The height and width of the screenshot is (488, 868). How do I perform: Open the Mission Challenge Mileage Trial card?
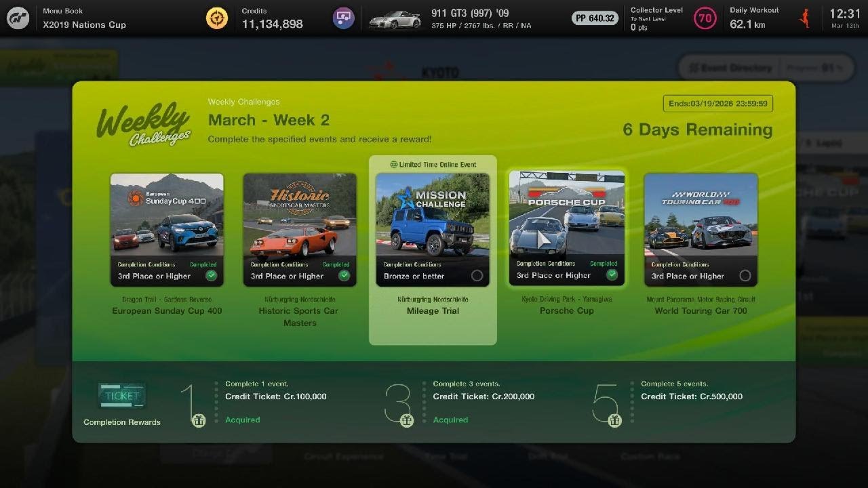[x=433, y=230]
